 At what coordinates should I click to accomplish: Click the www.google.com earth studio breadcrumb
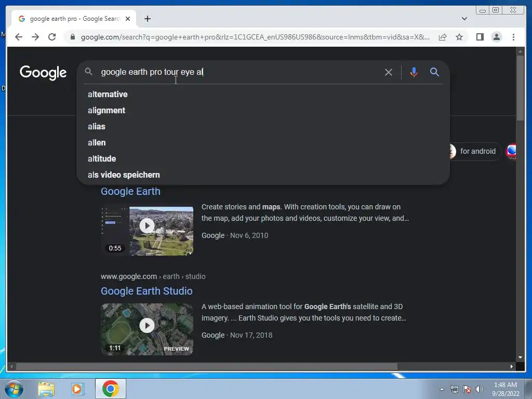[x=153, y=276]
